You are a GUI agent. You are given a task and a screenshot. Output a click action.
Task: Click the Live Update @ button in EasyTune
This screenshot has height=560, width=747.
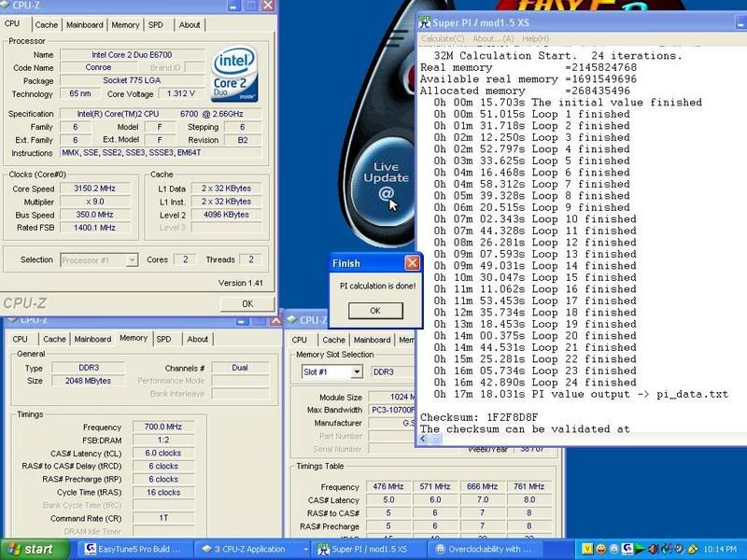point(386,182)
